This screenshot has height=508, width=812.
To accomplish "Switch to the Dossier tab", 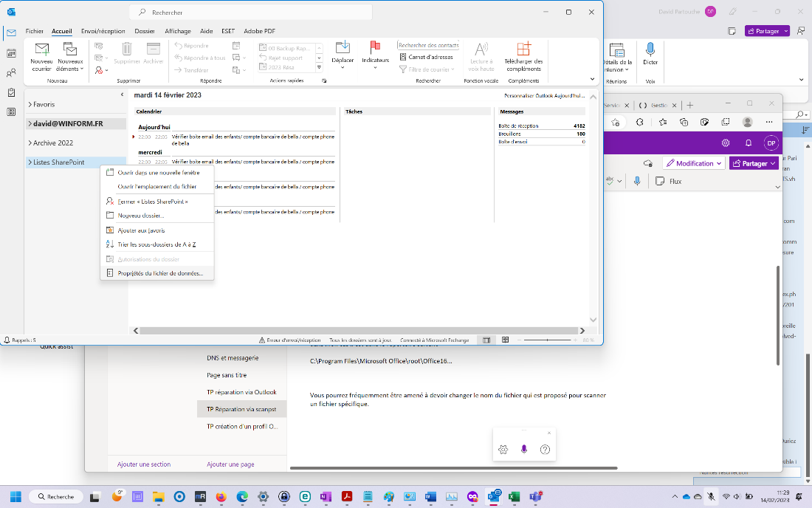I will (145, 31).
